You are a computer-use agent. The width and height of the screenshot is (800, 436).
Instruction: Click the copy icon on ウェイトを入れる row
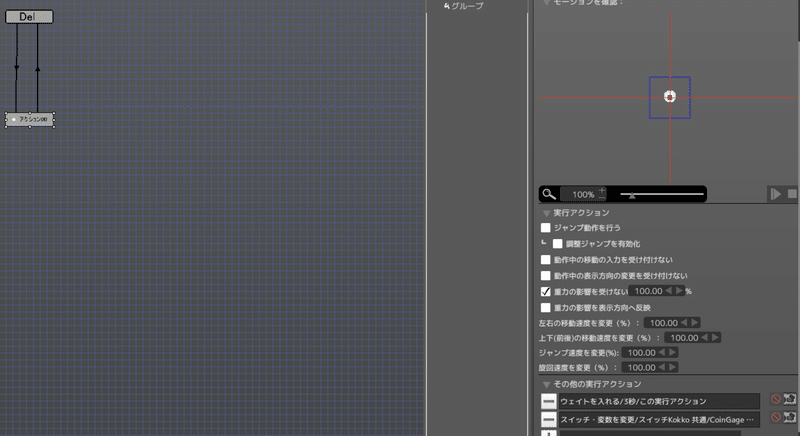tap(790, 399)
